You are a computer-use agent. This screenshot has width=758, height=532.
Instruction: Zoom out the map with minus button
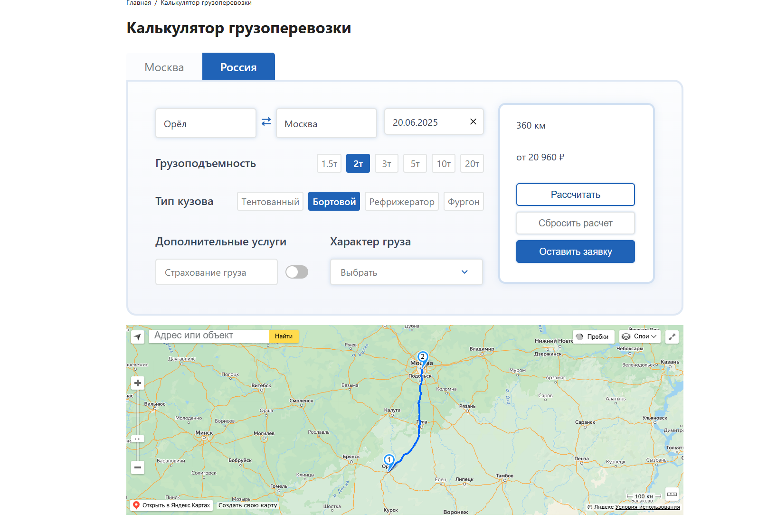[x=138, y=467]
